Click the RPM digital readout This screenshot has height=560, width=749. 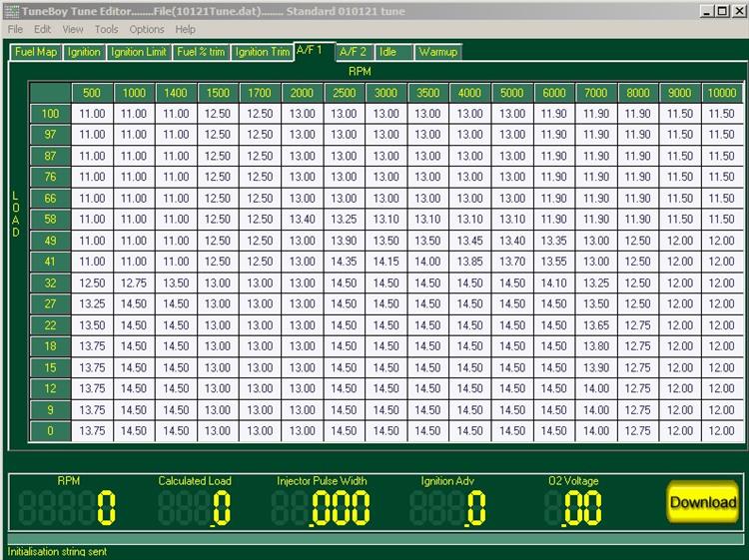point(67,508)
